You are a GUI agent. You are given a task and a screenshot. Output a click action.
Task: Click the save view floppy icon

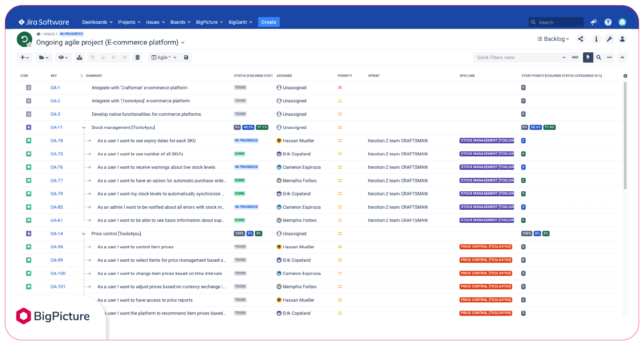tap(186, 57)
